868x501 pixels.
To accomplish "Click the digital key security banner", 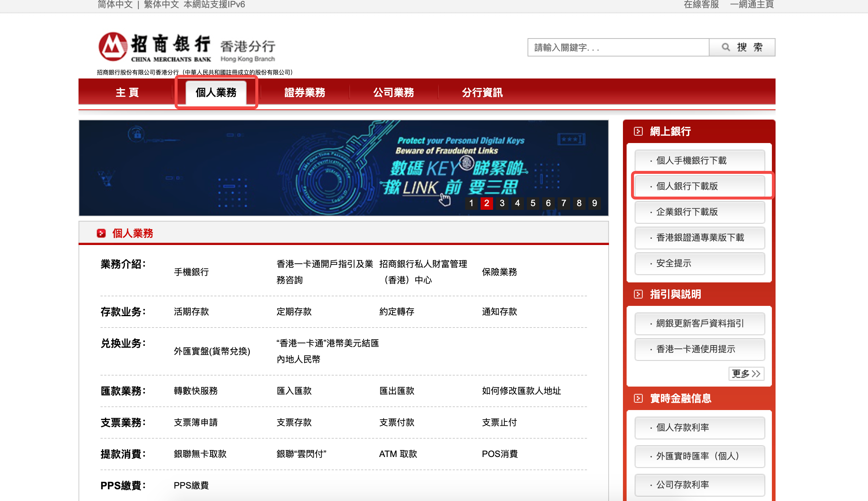I will click(344, 168).
